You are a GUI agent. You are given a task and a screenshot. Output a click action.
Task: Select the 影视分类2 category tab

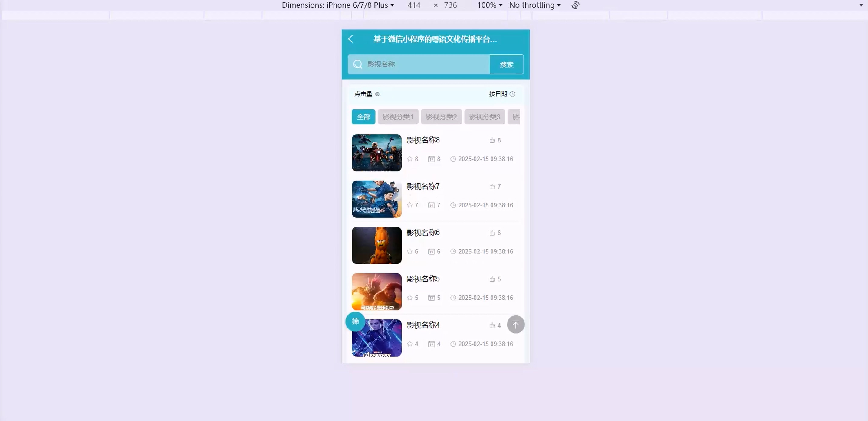coord(441,117)
